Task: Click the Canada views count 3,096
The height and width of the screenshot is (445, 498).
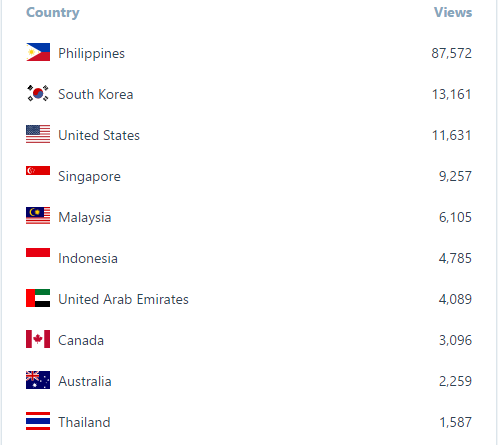Action: [x=455, y=340]
